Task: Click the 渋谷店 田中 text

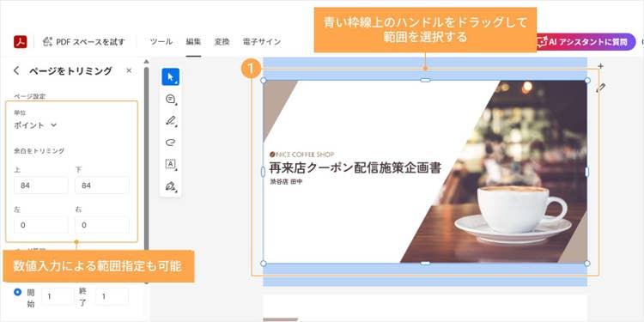Action: coord(286,181)
